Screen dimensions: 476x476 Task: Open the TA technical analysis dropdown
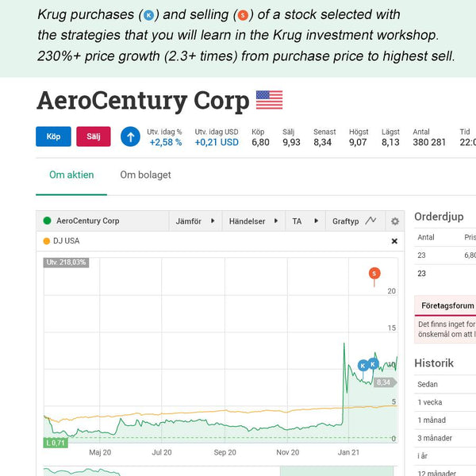pos(305,221)
